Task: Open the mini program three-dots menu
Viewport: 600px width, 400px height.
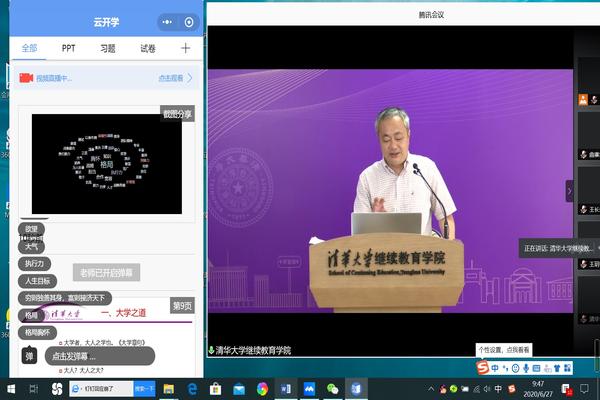Action: click(167, 22)
